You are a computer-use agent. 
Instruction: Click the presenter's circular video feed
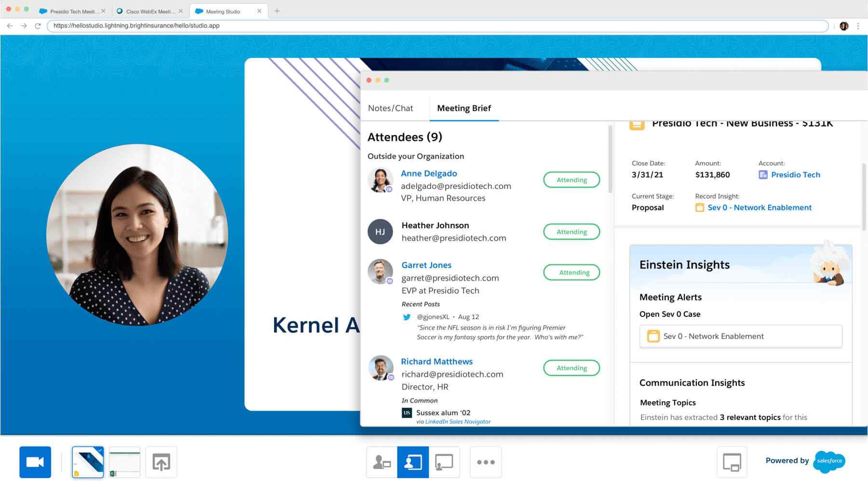pyautogui.click(x=137, y=235)
